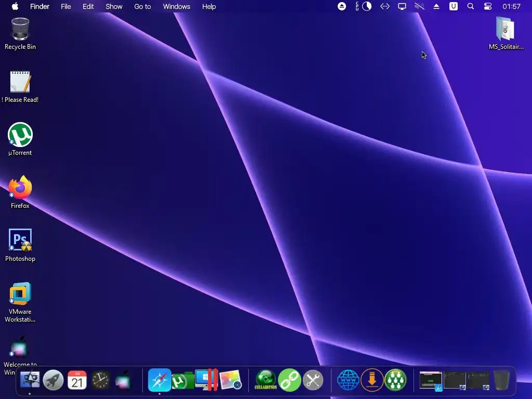Click the white U input icon in menu bar

click(453, 6)
